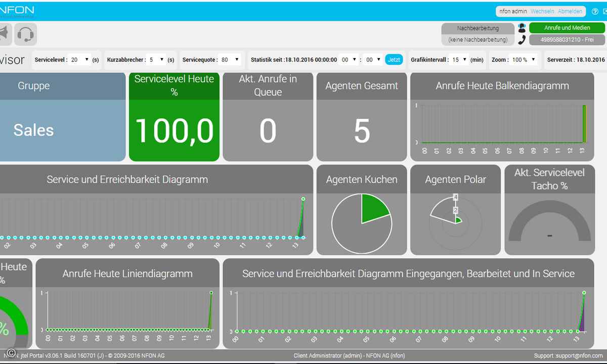Click the Service und Erreichbarkeit Diagramm title
The height and width of the screenshot is (364, 607).
127,179
